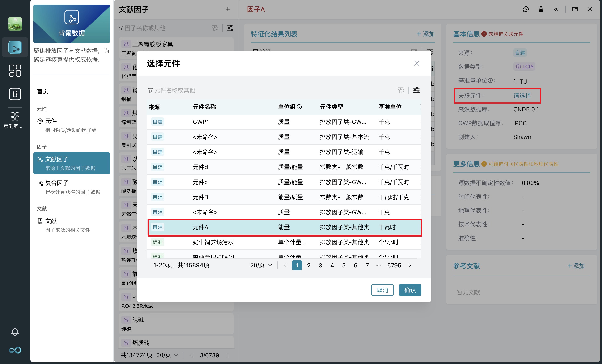
Task: Click the 确认 button
Action: point(410,290)
